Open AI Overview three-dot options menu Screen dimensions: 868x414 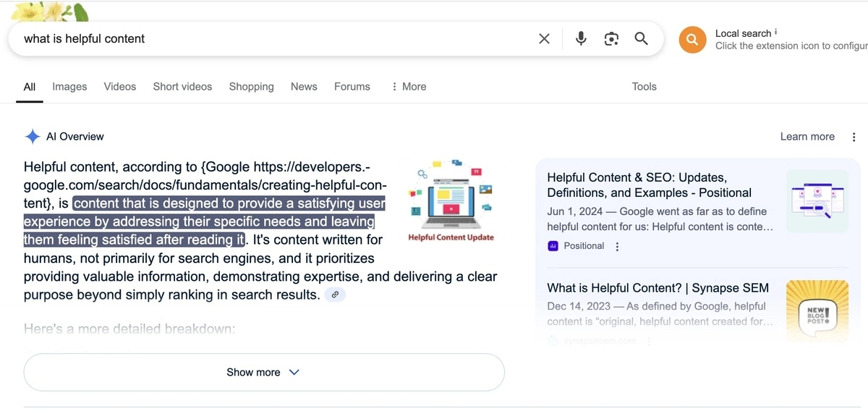tap(854, 137)
